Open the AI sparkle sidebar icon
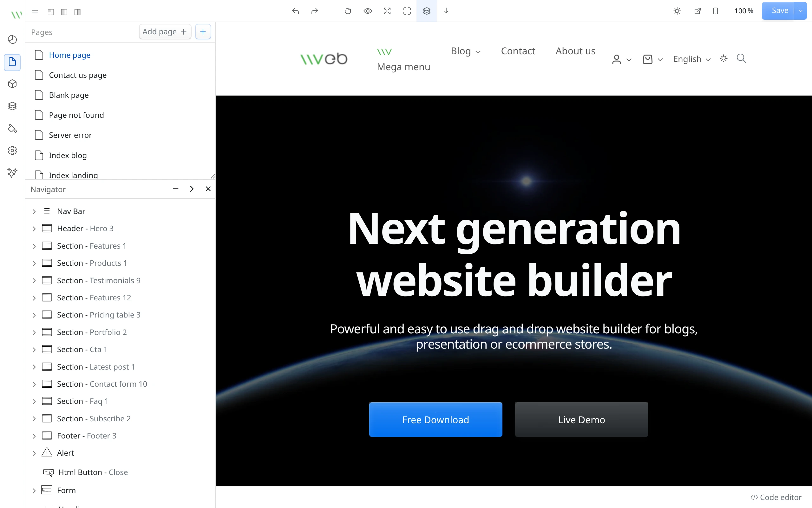This screenshot has width=812, height=508. coord(12,173)
